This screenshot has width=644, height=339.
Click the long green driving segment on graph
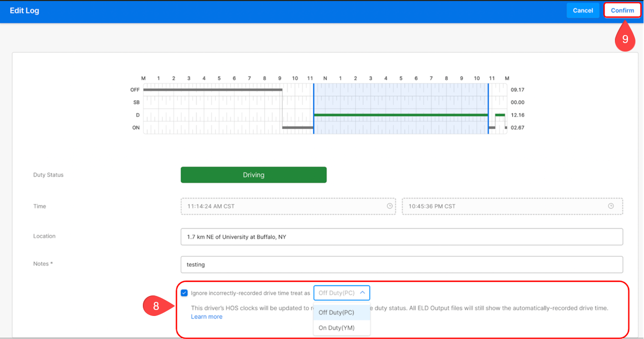point(401,115)
